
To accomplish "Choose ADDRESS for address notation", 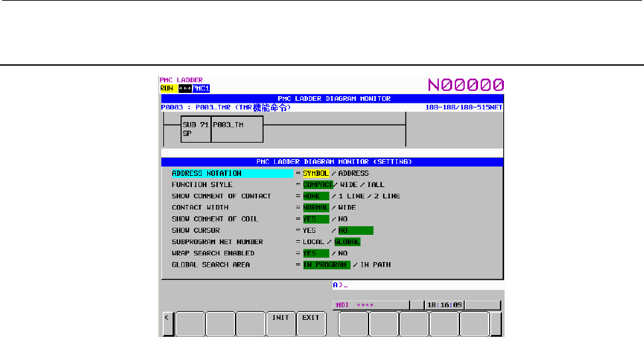I will (353, 174).
